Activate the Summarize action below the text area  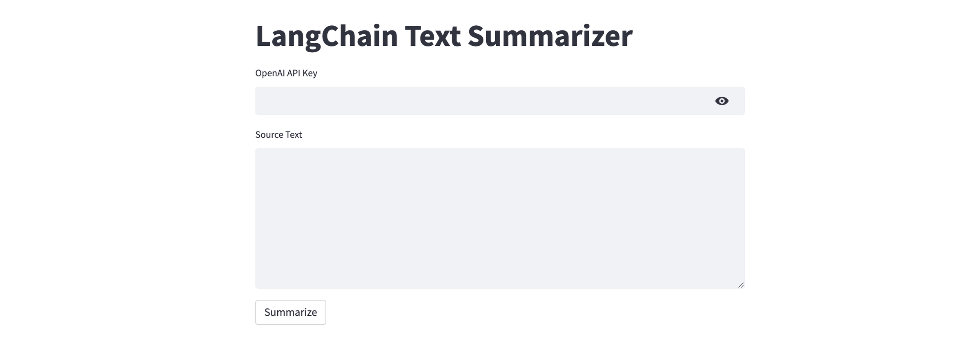click(290, 312)
